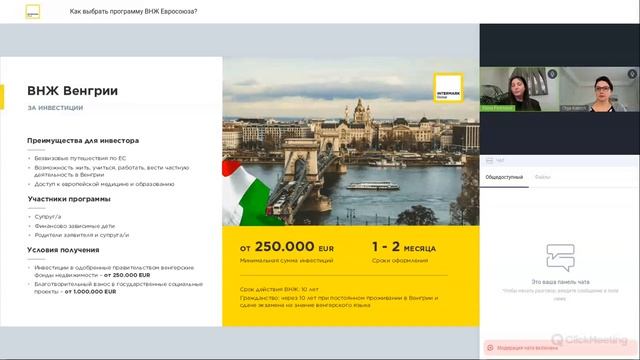Viewport: 640px width, 360px height.
Task: Click the 'Это ваша панель чата' message
Action: click(560, 282)
